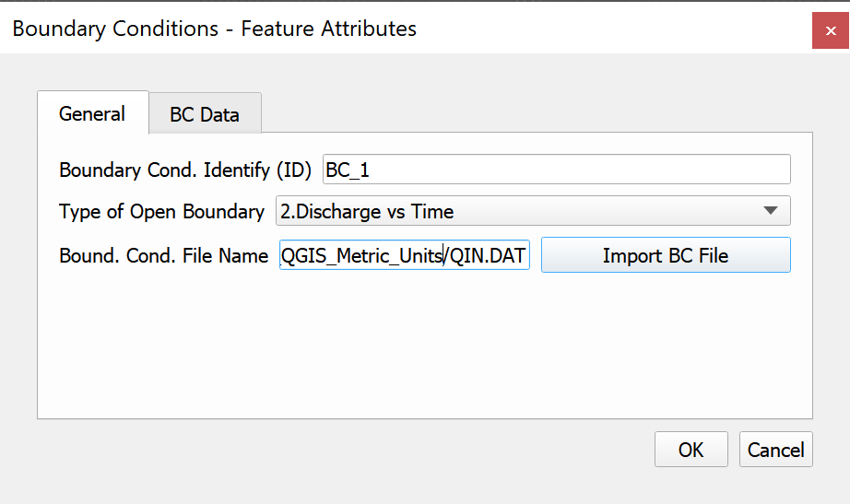This screenshot has width=850, height=504.
Task: Switch to the BC Data tab
Action: pos(205,114)
